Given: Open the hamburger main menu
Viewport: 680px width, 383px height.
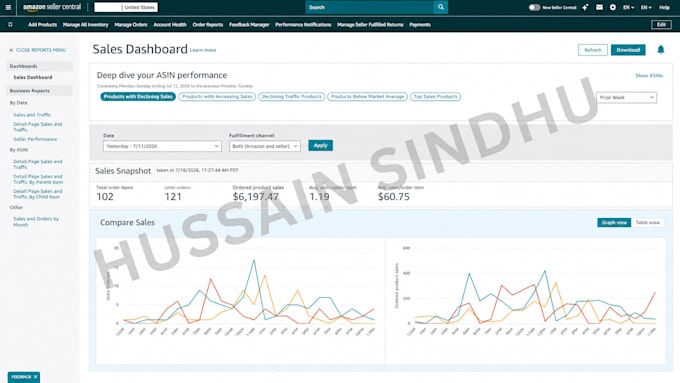Looking at the screenshot, I should 8,7.
